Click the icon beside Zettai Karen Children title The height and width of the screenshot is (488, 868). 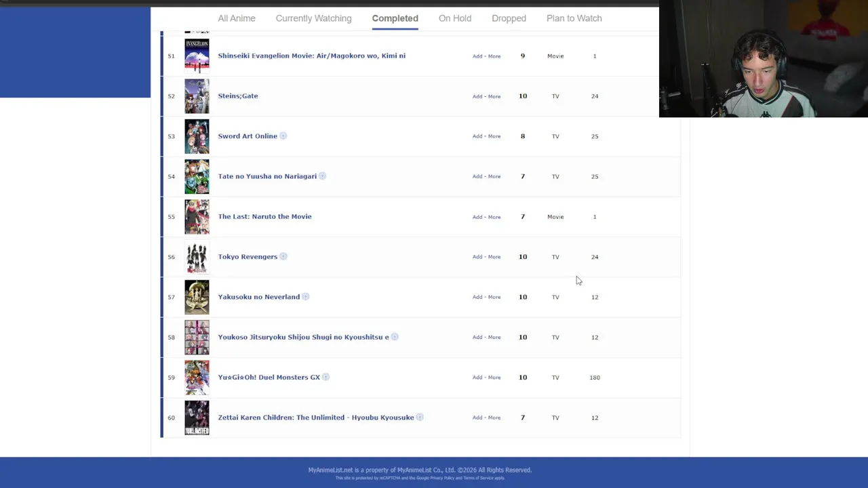[420, 418]
